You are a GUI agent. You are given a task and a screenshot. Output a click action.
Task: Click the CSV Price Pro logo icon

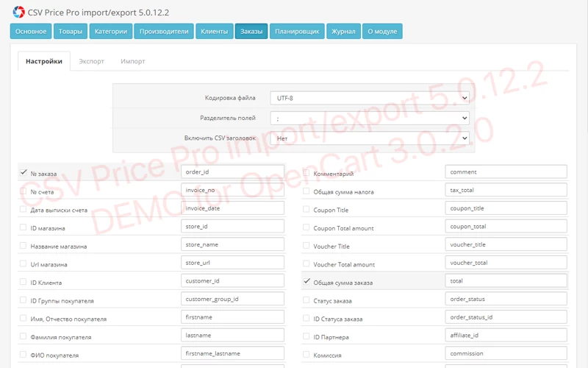tap(18, 12)
